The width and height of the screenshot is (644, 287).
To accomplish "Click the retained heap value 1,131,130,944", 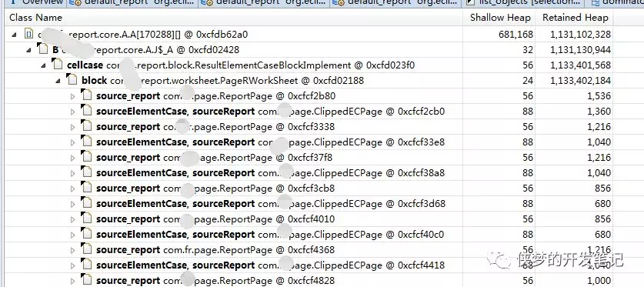I will click(581, 50).
